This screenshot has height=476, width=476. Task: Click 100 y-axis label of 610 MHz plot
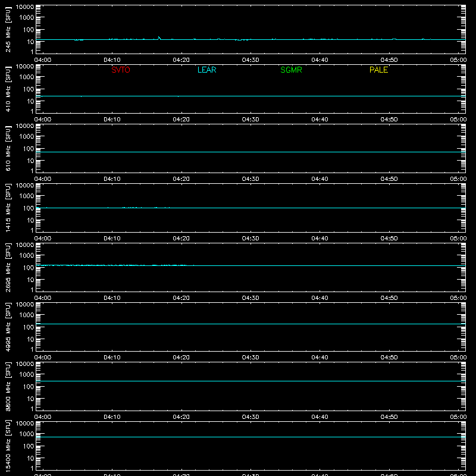28,149
